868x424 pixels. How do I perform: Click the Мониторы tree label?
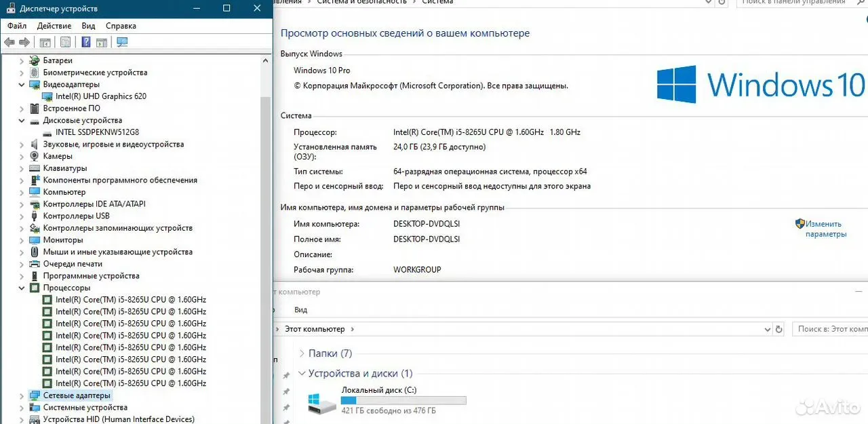(63, 240)
